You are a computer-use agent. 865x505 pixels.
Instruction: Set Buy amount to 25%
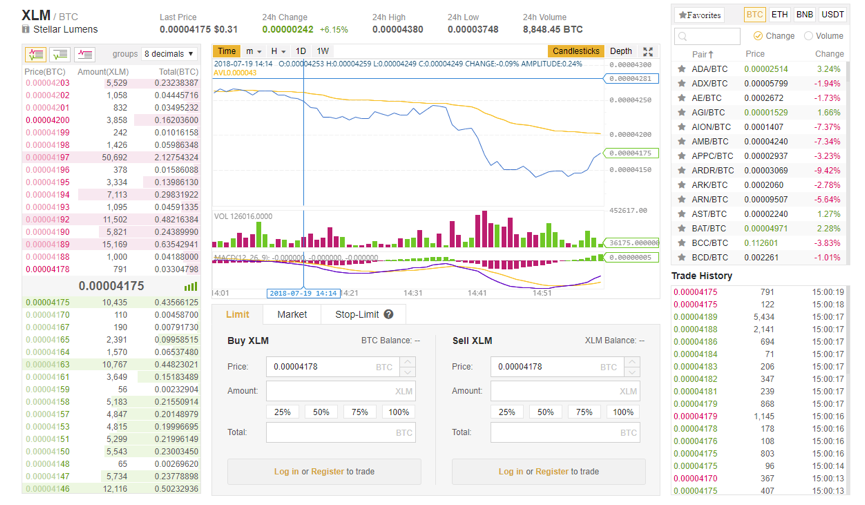[282, 412]
